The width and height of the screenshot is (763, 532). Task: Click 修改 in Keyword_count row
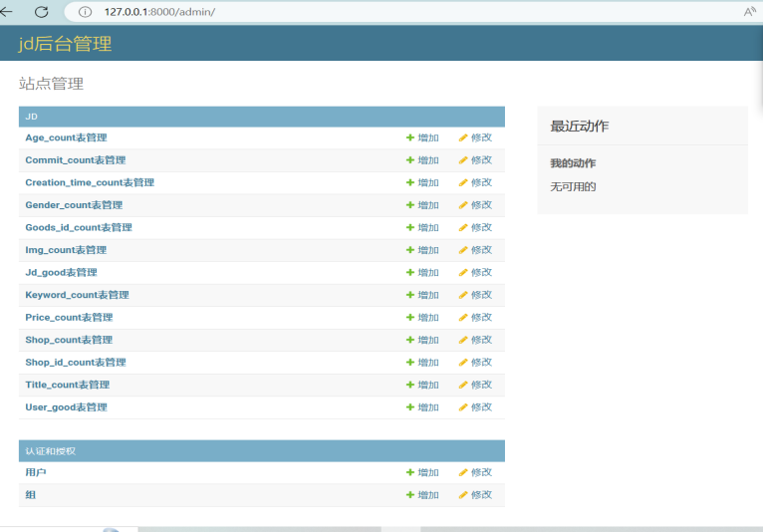pyautogui.click(x=475, y=295)
